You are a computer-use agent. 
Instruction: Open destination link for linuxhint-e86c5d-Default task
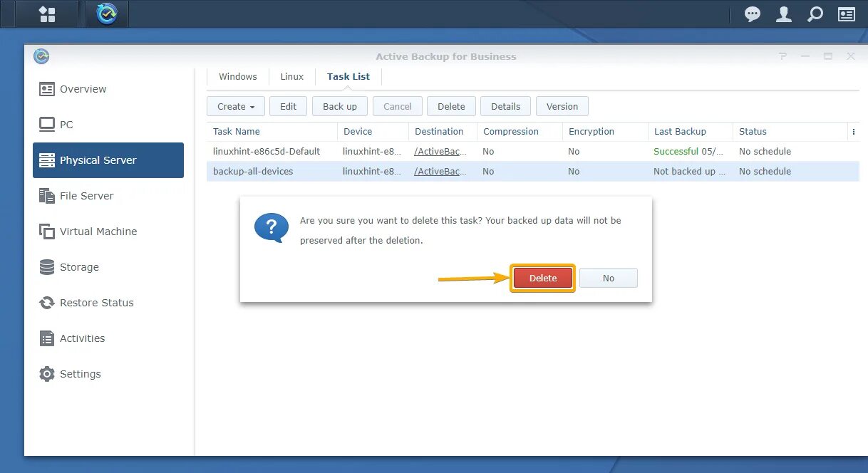click(x=441, y=152)
